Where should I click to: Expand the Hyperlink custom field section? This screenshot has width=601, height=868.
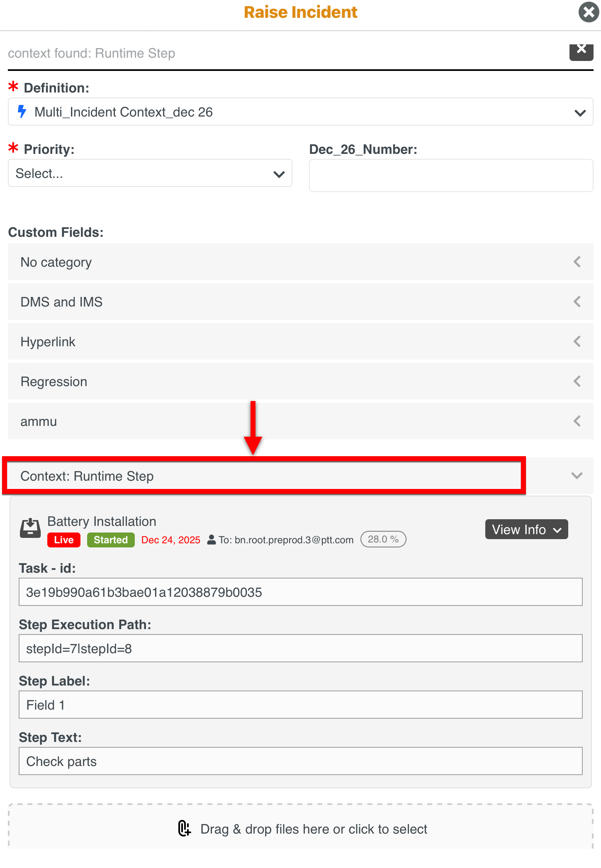[x=577, y=341]
